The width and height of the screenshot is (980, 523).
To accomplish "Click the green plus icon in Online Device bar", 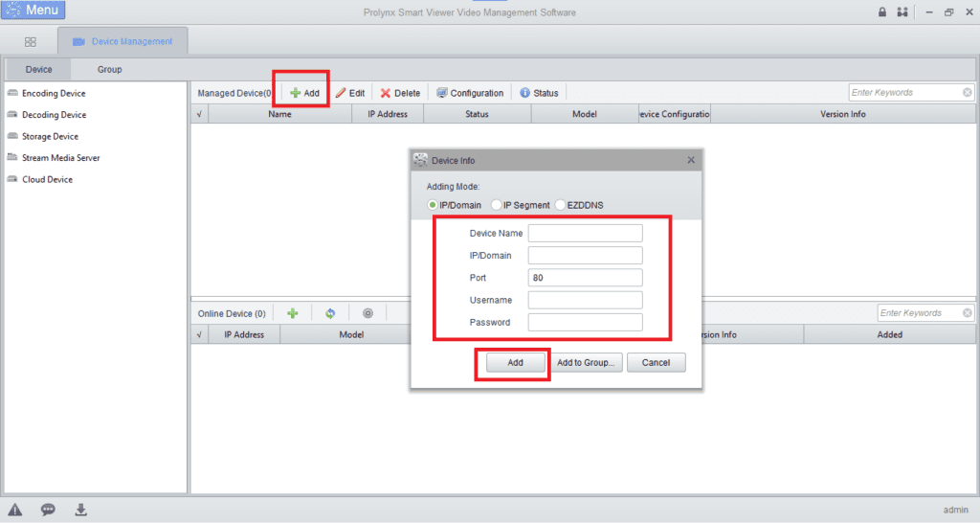I will [x=293, y=313].
